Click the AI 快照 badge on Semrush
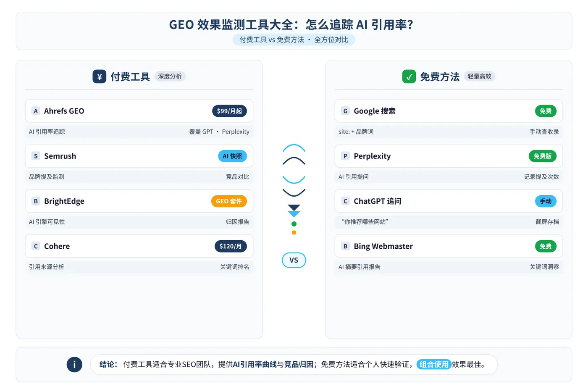The image size is (588, 392). pyautogui.click(x=232, y=156)
